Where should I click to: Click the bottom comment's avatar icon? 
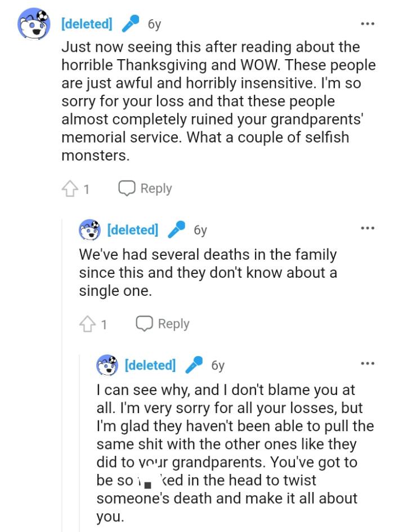click(x=108, y=365)
